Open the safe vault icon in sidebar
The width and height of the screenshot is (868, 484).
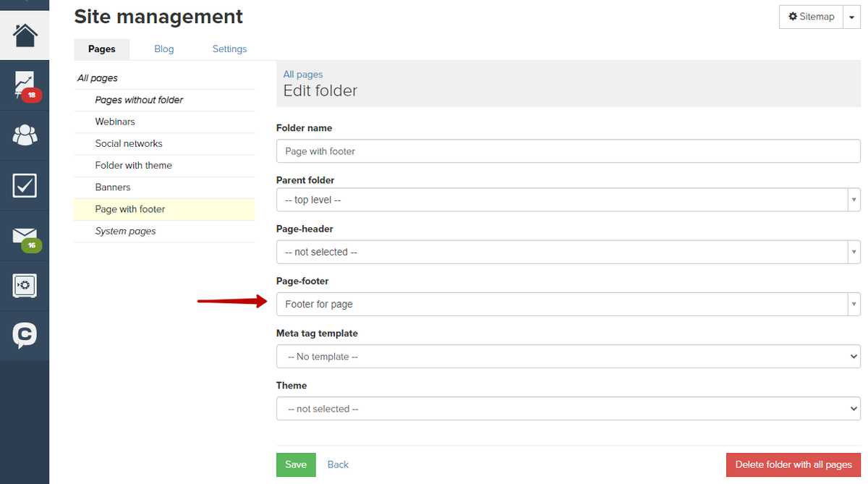(25, 286)
